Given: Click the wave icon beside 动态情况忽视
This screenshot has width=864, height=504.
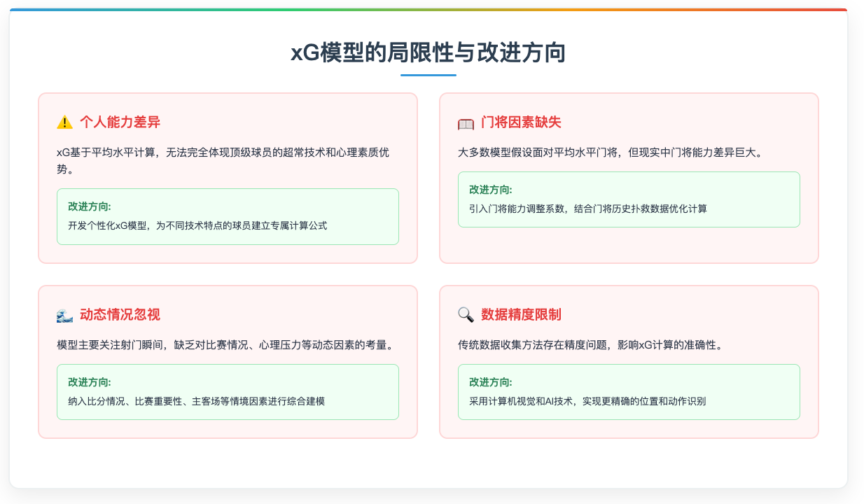Looking at the screenshot, I should point(64,315).
